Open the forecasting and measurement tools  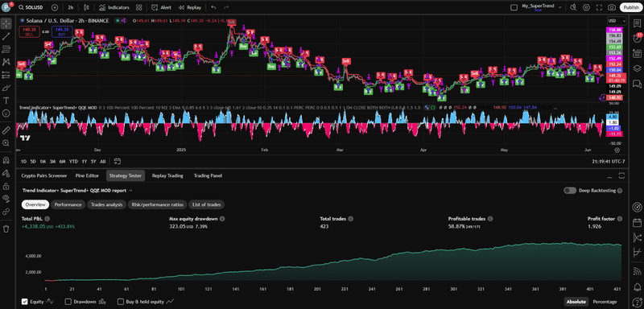tap(6, 75)
